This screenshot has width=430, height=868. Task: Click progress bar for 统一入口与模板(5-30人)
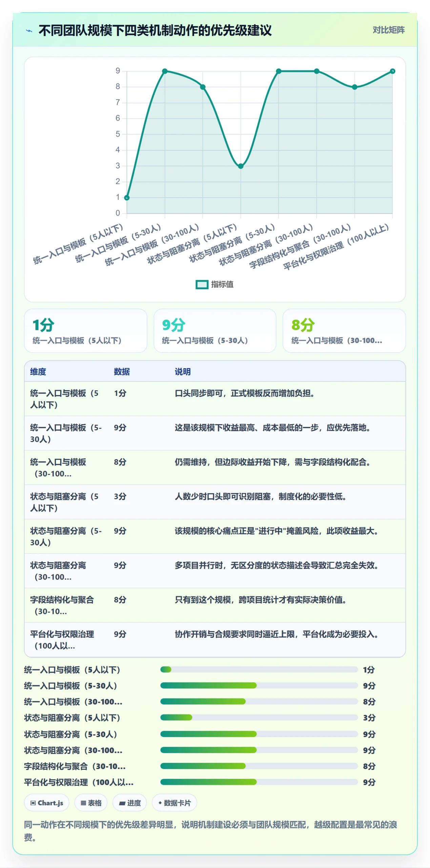tap(259, 686)
